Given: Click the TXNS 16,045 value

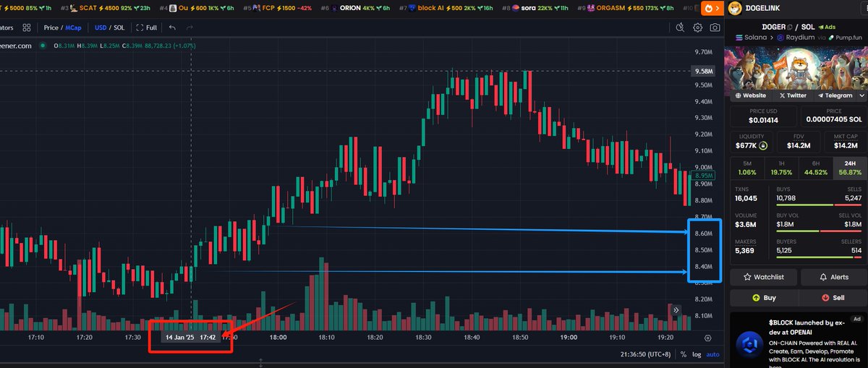Looking at the screenshot, I should [746, 198].
